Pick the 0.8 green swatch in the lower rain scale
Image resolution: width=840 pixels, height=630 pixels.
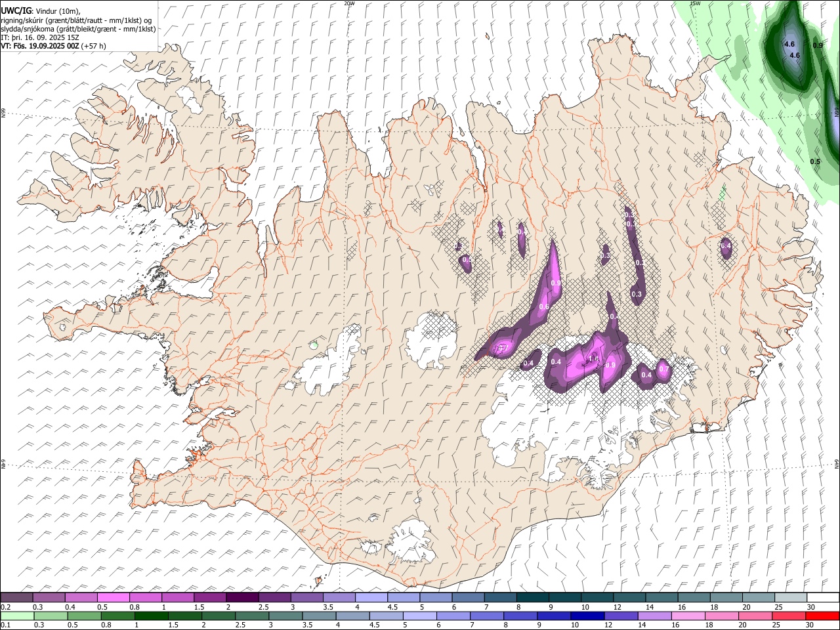click(x=117, y=616)
